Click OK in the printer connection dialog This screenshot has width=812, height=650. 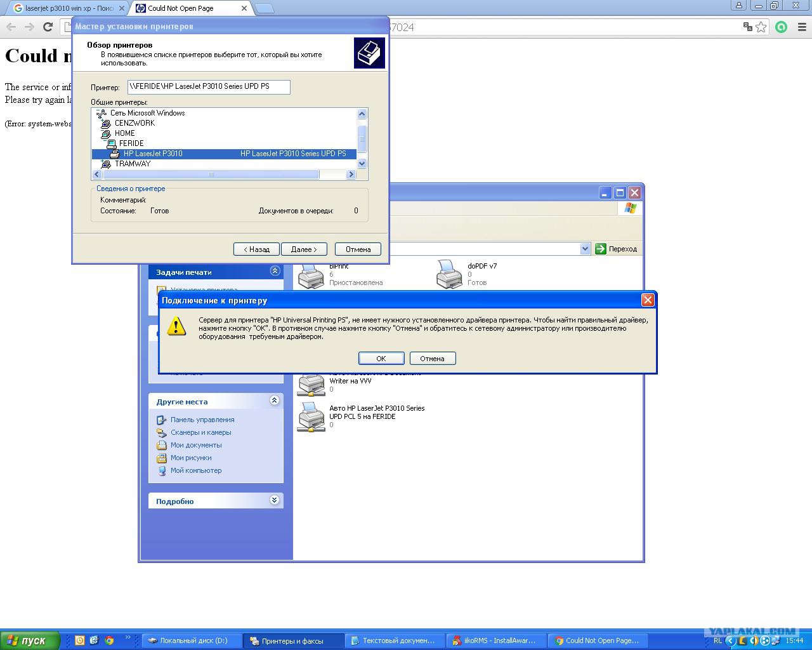[381, 359]
